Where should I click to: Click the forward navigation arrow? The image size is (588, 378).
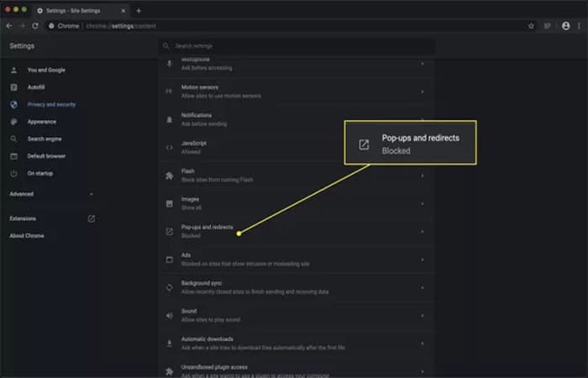point(22,26)
